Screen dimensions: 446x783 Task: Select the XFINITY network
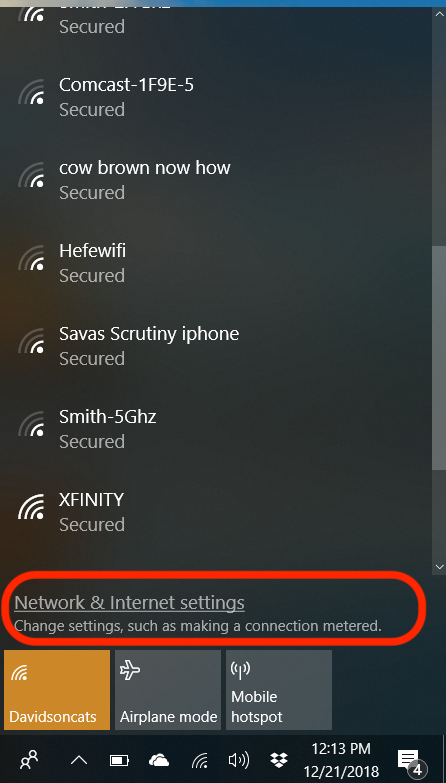click(x=216, y=511)
